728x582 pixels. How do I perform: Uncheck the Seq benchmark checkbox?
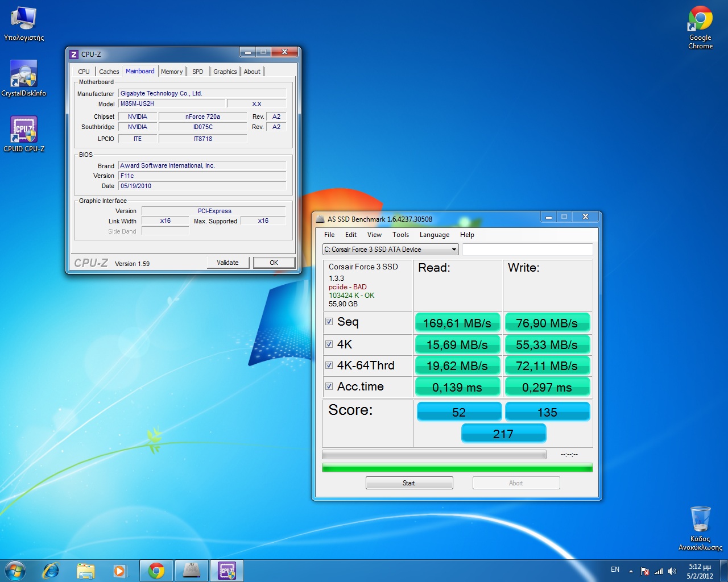tap(329, 322)
